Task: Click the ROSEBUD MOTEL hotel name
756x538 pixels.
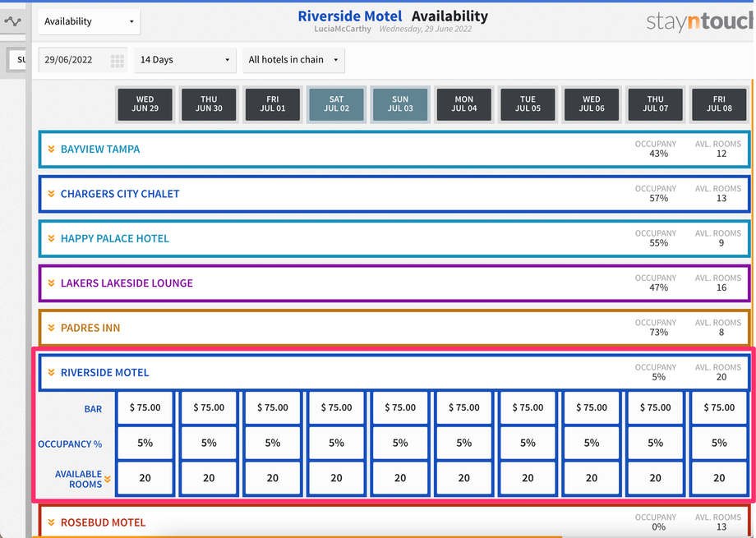Action: [x=104, y=522]
